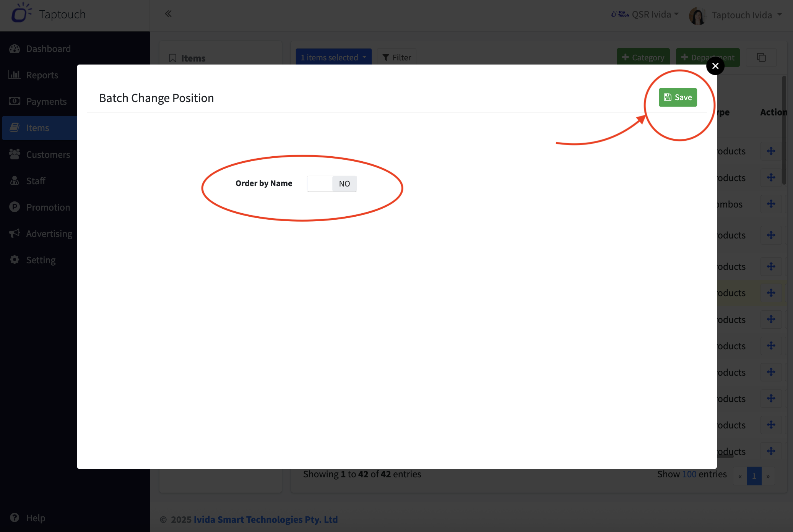The width and height of the screenshot is (793, 532).
Task: Click the Advertising megaphone icon
Action: (15, 234)
